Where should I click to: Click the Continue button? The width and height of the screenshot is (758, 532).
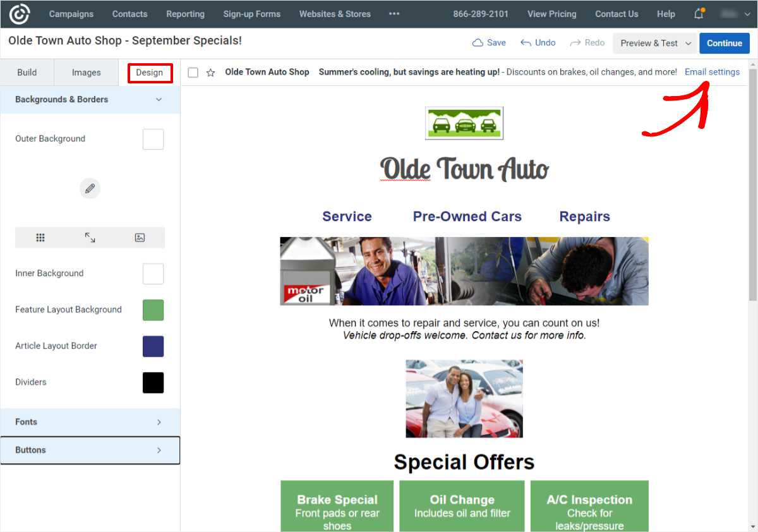pos(724,43)
